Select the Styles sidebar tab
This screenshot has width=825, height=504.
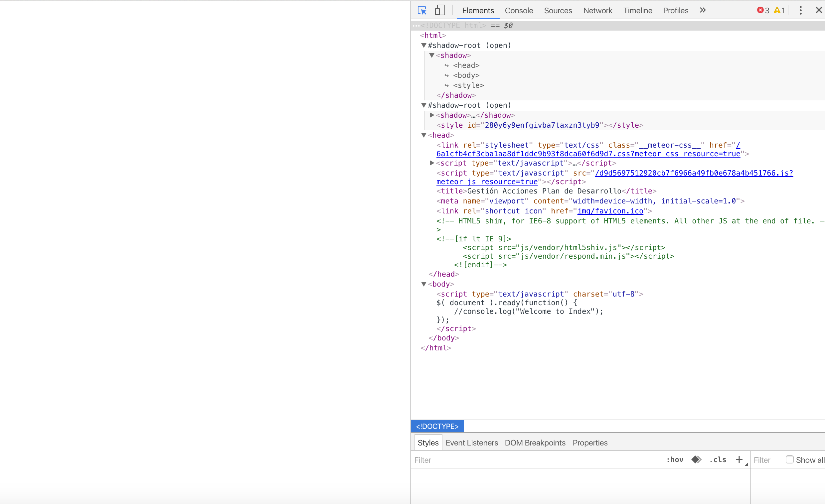(x=428, y=442)
